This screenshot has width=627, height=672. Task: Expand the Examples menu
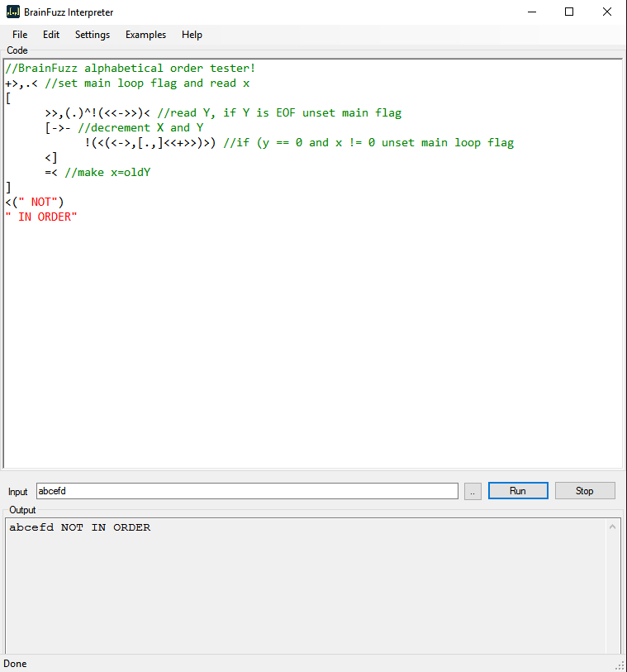(x=145, y=35)
